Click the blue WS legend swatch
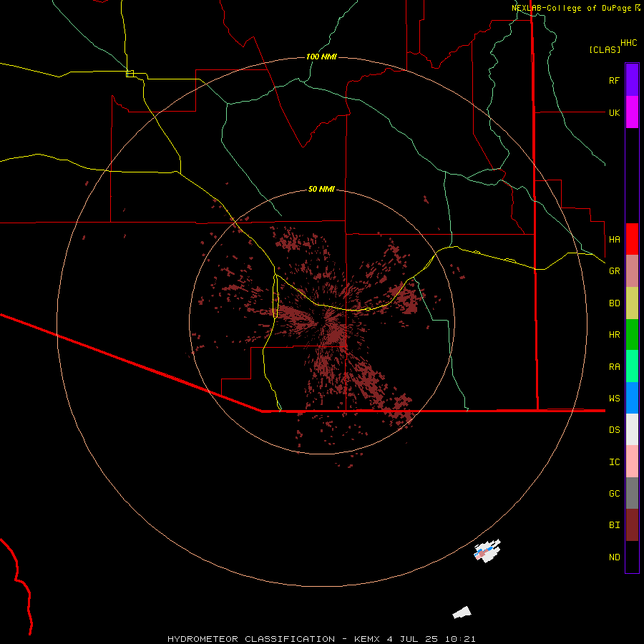Screen dimensions: 644x644 (x=632, y=398)
